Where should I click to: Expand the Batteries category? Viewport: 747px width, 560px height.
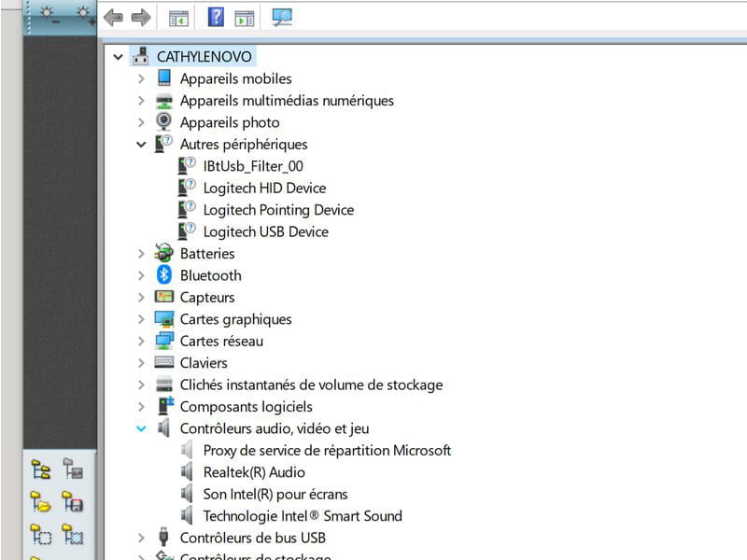point(141,254)
